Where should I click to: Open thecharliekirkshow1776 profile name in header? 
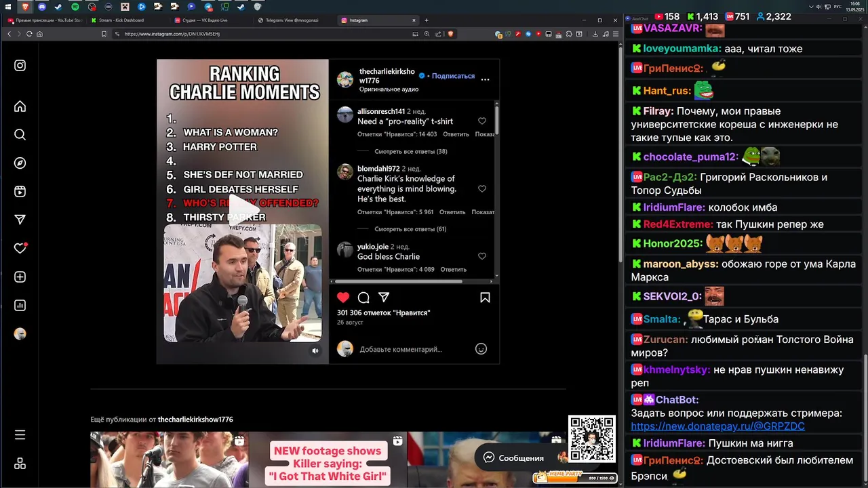[387, 76]
